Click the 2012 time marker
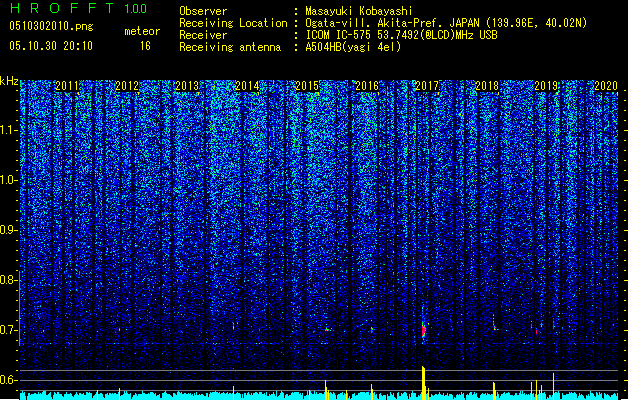The image size is (629, 400). pos(127,86)
